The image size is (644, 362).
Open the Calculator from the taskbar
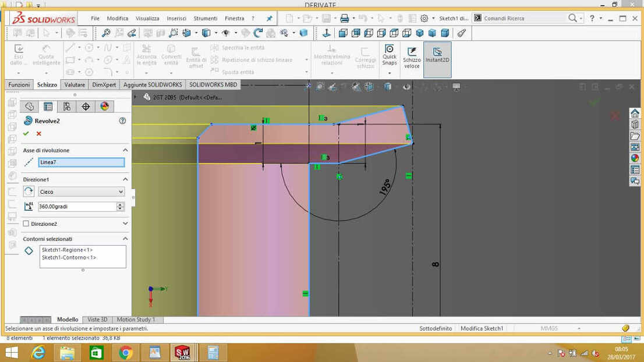[213, 353]
